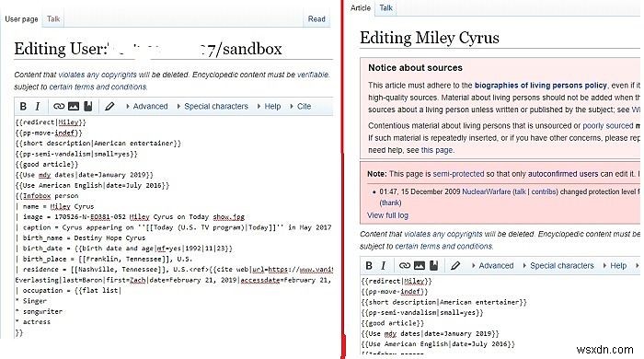
Task: Place cursor on 'occupation = {{flat list|' line
Action: (x=68, y=290)
